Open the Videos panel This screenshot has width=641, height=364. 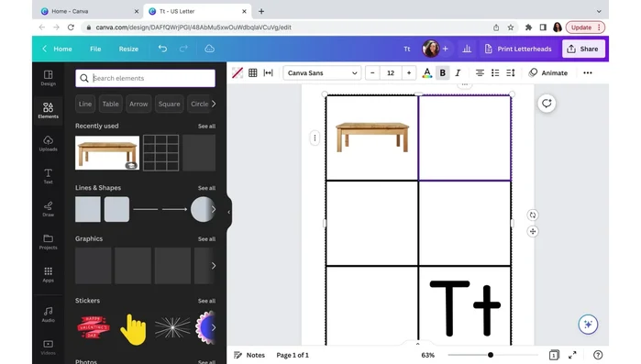coord(48,347)
